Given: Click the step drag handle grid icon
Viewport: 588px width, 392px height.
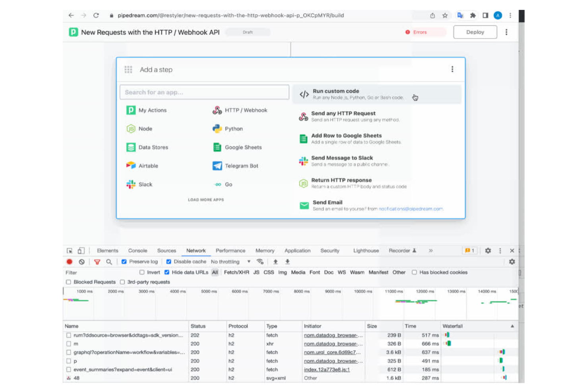Looking at the screenshot, I should [x=128, y=70].
